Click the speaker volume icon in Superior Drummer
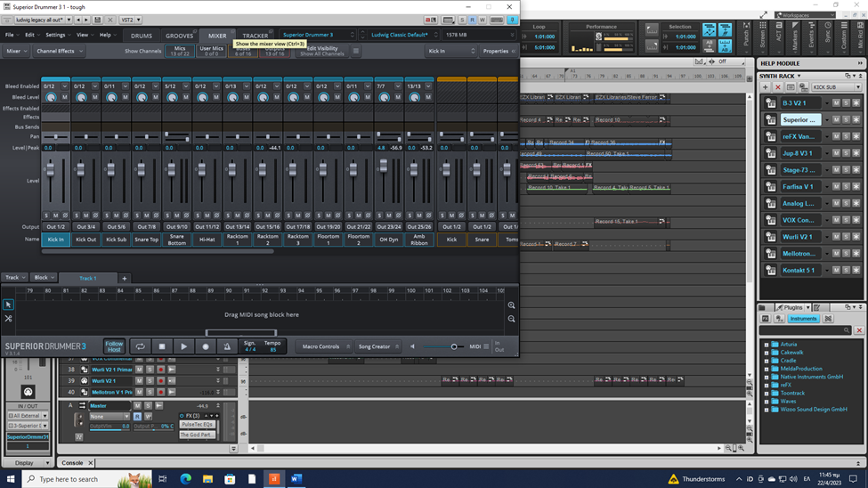This screenshot has width=868, height=488. click(412, 346)
